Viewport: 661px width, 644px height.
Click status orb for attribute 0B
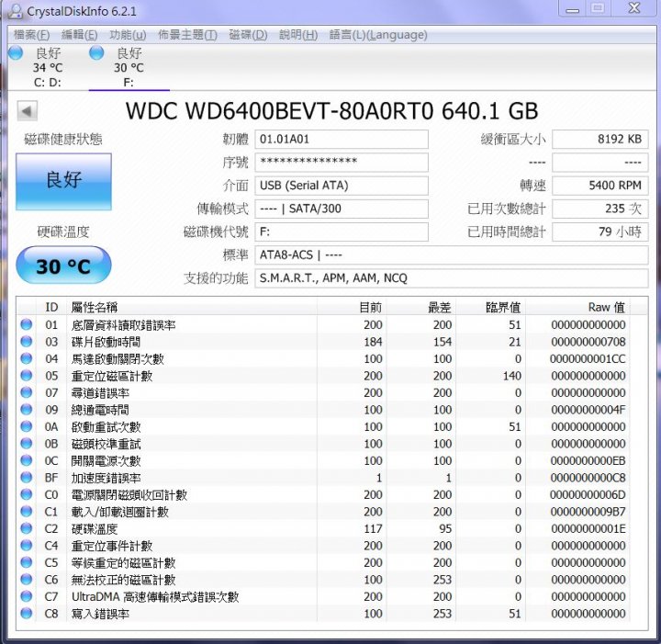click(x=26, y=443)
